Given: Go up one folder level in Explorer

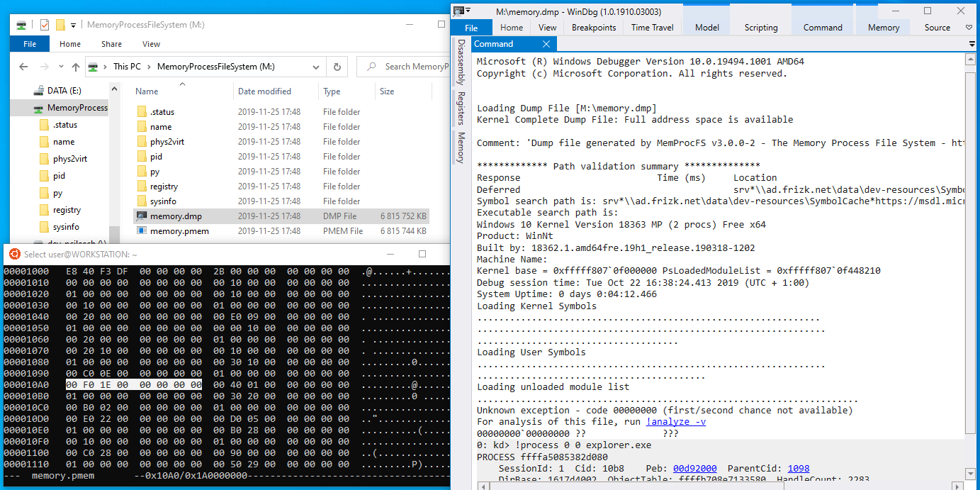Looking at the screenshot, I should pyautogui.click(x=76, y=67).
